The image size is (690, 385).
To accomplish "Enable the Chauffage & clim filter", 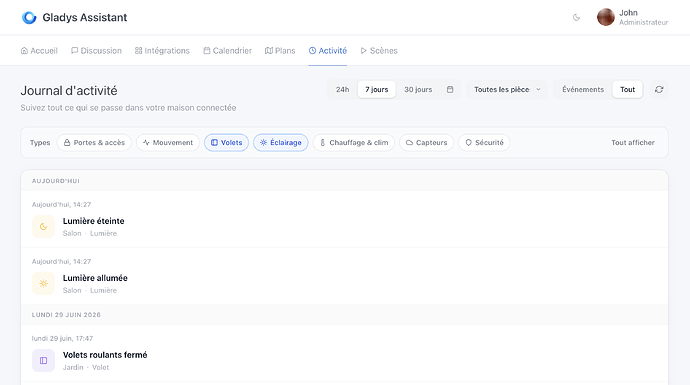I will [x=354, y=143].
